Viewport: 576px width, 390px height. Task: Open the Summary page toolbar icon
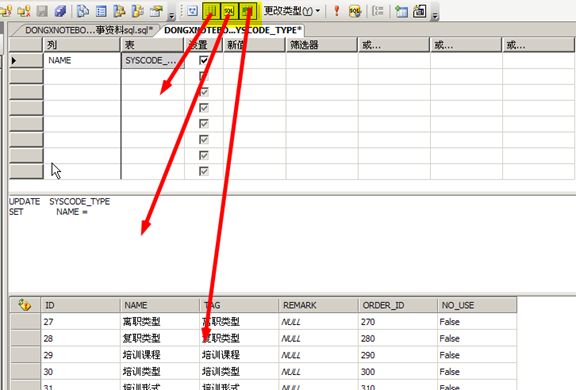point(101,11)
